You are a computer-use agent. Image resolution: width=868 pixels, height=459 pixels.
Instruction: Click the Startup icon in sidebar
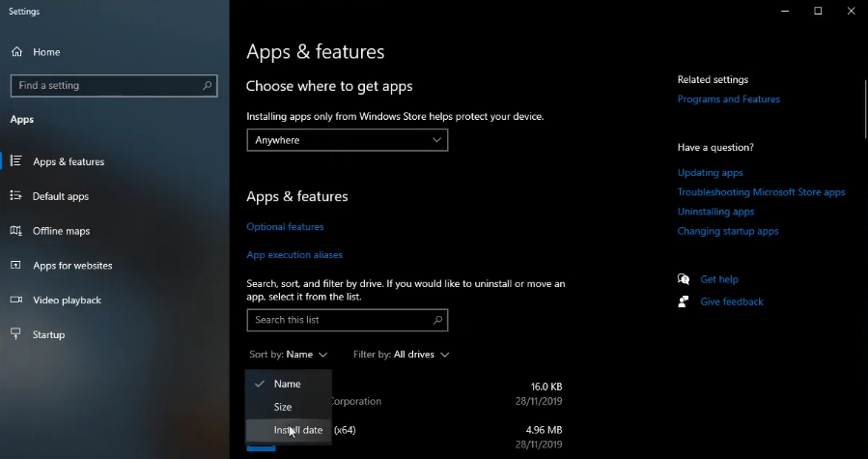coord(16,334)
